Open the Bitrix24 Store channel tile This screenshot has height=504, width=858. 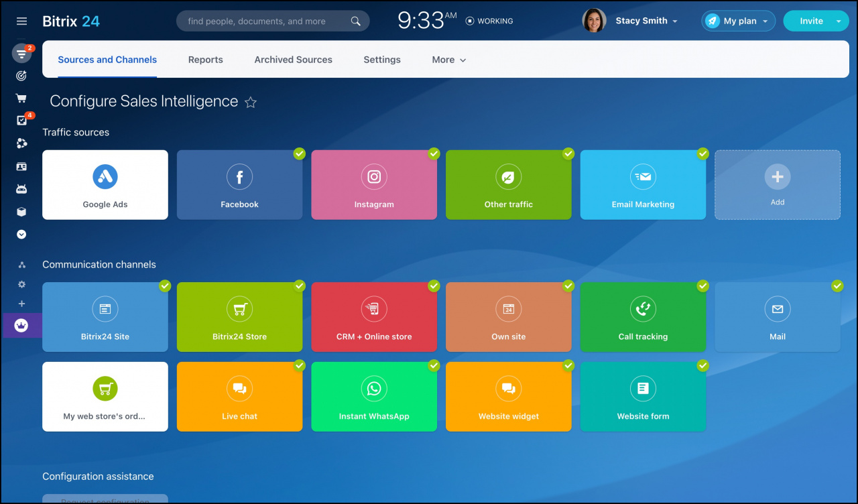click(x=239, y=317)
